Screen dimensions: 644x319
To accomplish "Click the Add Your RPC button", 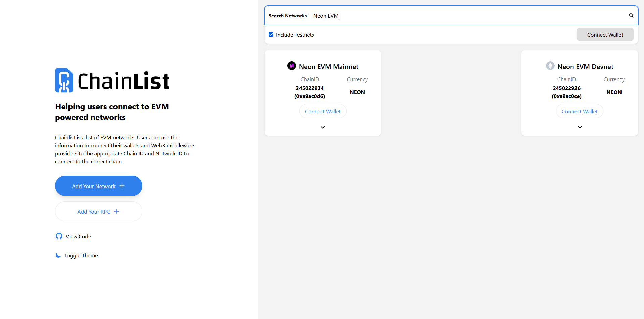I will [x=99, y=211].
